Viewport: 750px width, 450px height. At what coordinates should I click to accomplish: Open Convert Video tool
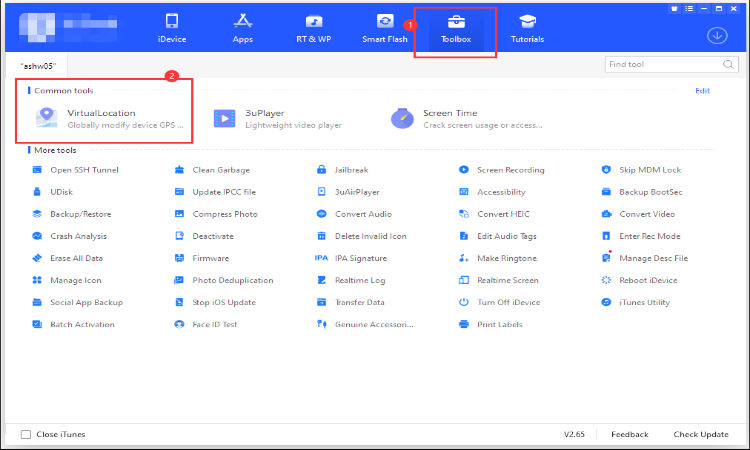639,214
